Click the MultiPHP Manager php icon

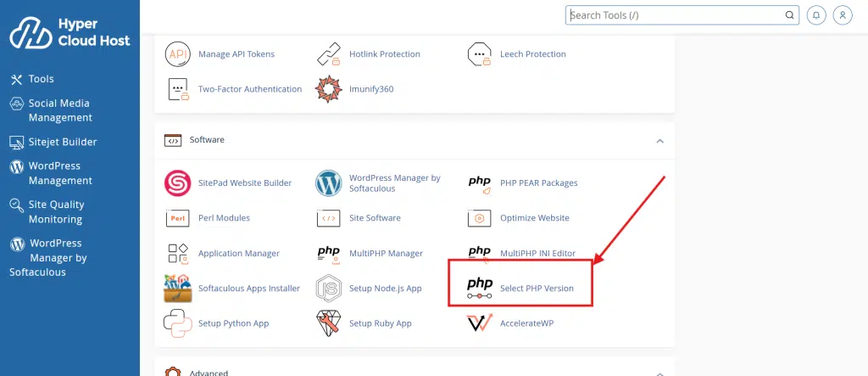click(x=329, y=254)
